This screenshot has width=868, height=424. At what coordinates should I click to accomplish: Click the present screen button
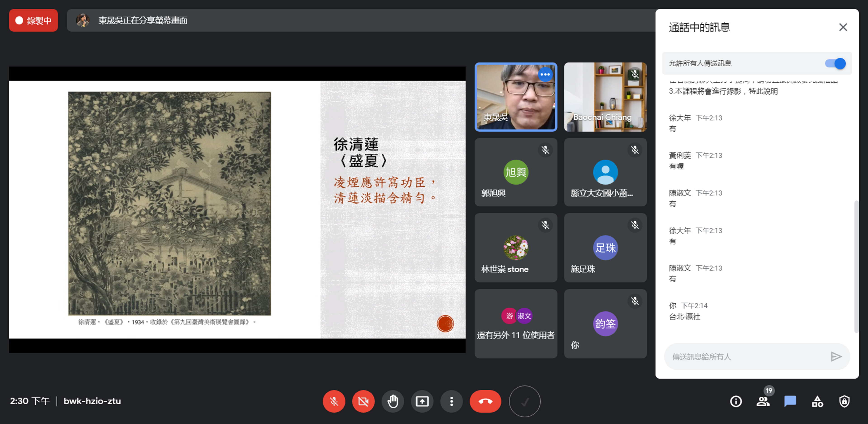[x=422, y=401]
